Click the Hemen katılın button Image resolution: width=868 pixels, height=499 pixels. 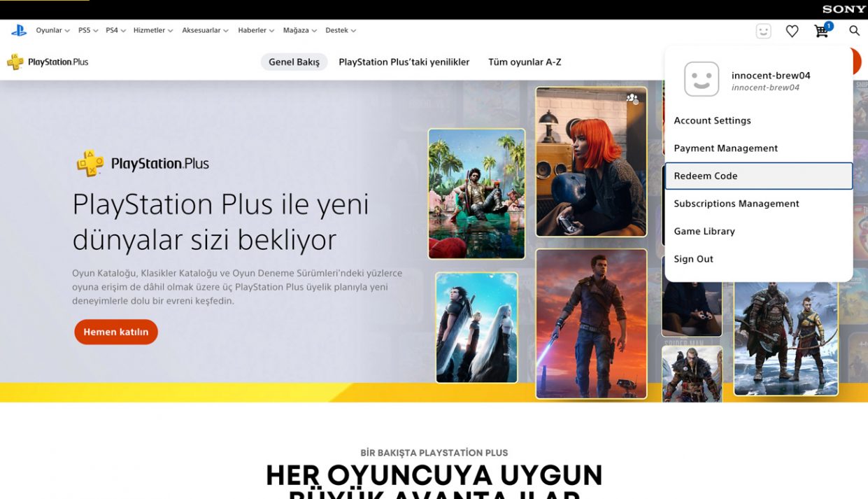pyautogui.click(x=116, y=332)
